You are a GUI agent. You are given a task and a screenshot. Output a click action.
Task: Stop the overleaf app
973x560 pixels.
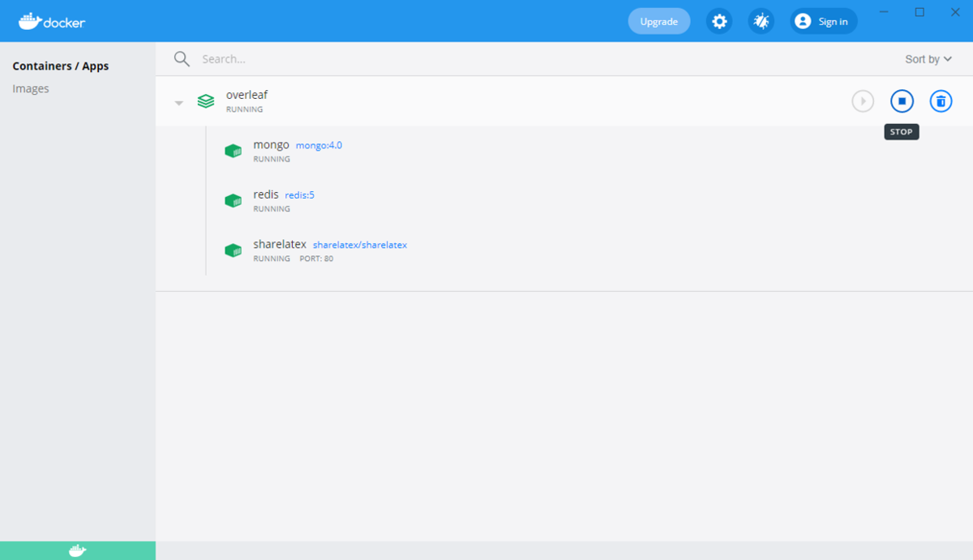pos(902,101)
